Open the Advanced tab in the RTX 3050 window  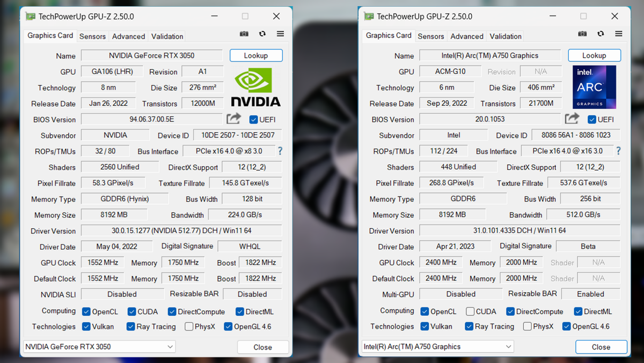point(128,37)
